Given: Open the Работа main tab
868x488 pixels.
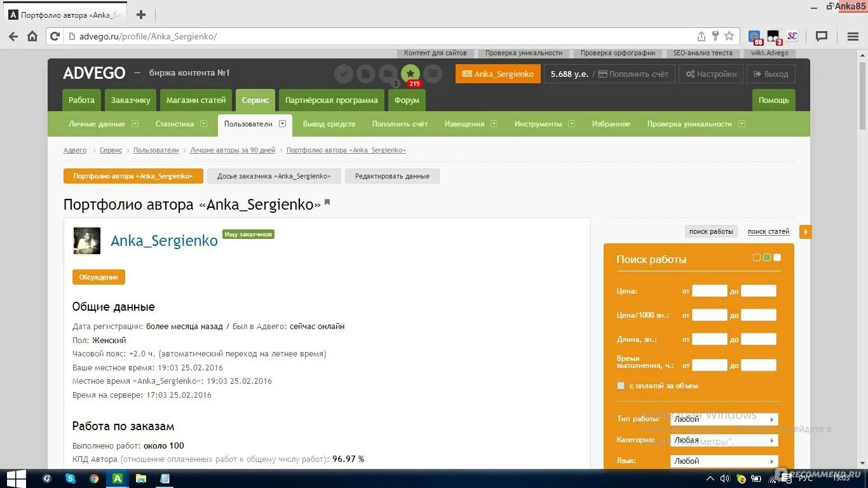Looking at the screenshot, I should click(x=81, y=100).
